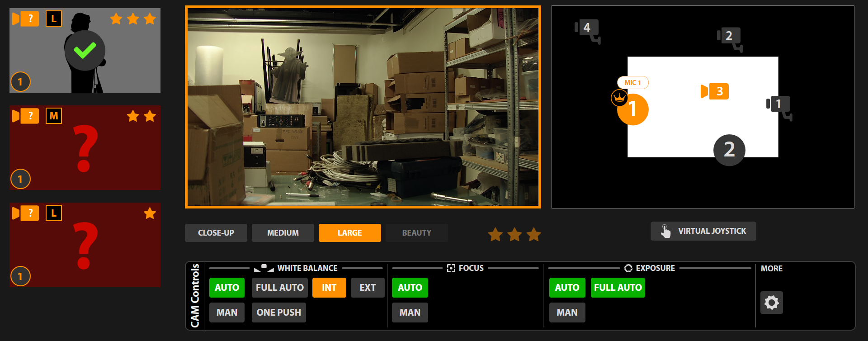Viewport: 868px width, 341px height.
Task: Open the Virtual Joystick
Action: coord(703,231)
